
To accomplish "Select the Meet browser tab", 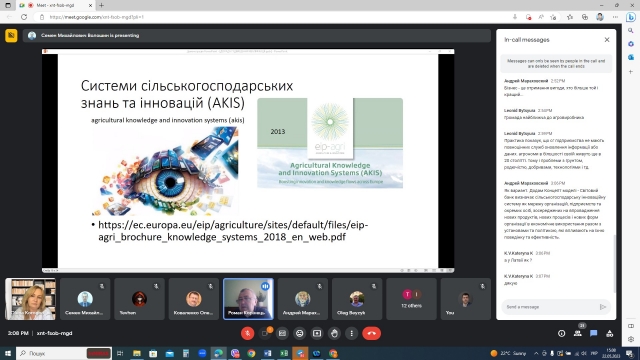I will click(55, 5).
